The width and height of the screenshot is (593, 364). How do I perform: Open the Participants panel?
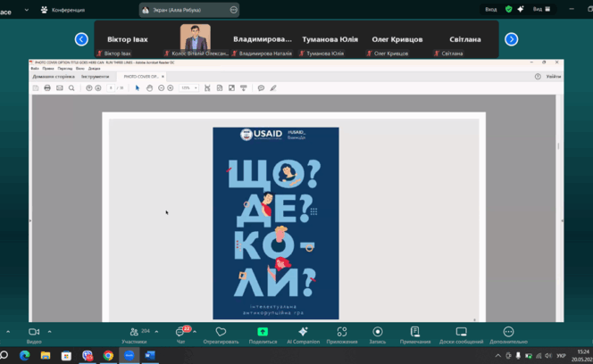(134, 333)
